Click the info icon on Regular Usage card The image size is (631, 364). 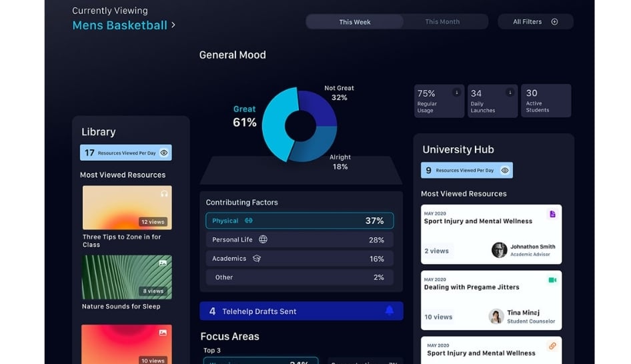click(x=456, y=93)
